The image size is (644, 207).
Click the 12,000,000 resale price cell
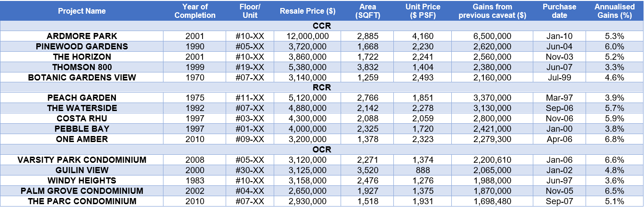[308, 36]
